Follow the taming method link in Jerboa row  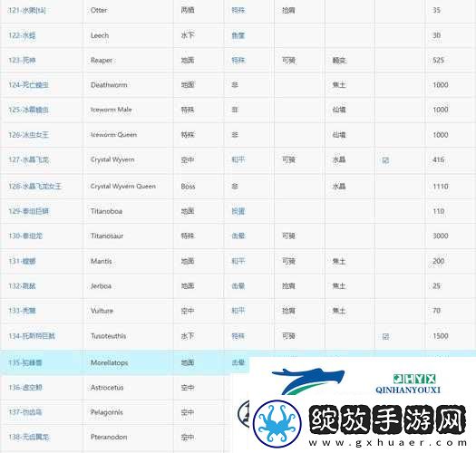click(238, 285)
